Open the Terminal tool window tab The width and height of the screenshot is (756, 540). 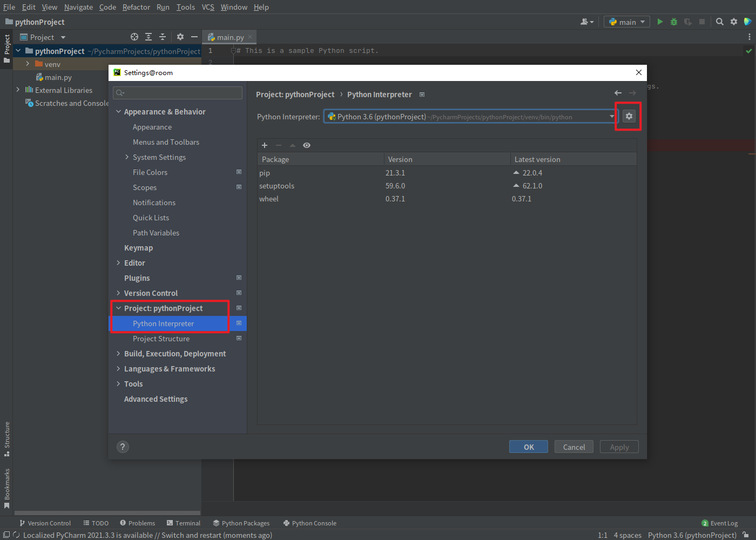[184, 523]
